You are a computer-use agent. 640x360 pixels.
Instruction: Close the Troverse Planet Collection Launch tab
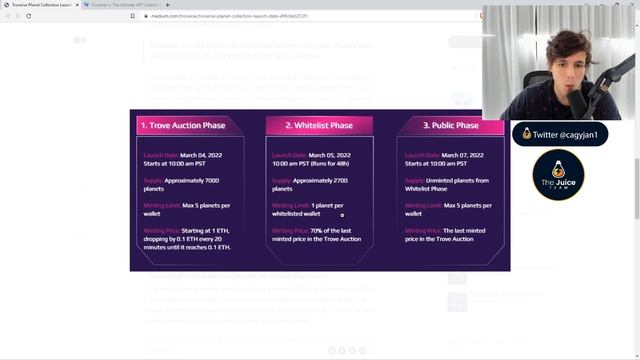pos(77,5)
